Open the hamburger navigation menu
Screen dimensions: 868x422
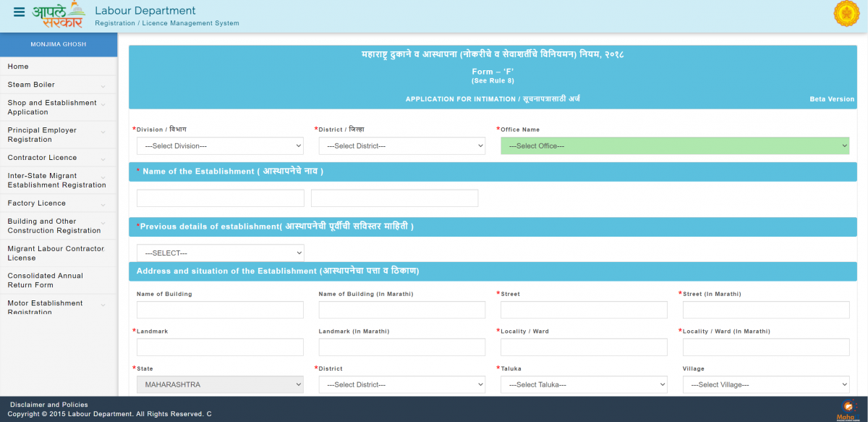coord(20,12)
